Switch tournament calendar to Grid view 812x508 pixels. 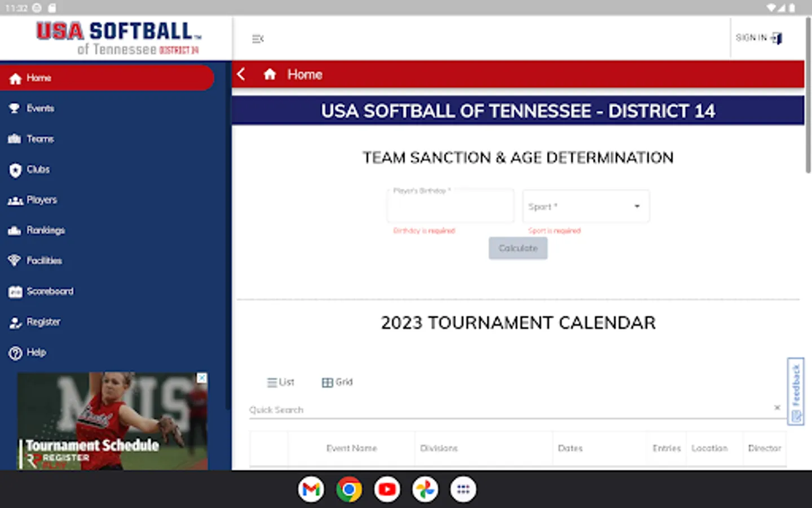(x=337, y=382)
